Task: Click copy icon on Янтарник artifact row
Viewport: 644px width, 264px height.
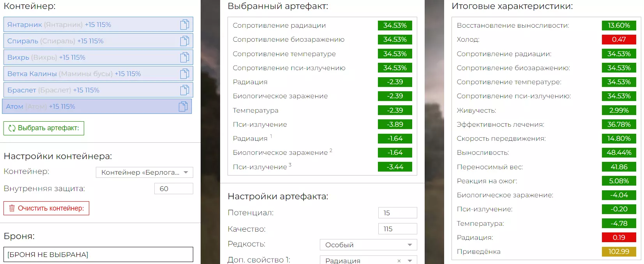Action: (x=185, y=25)
